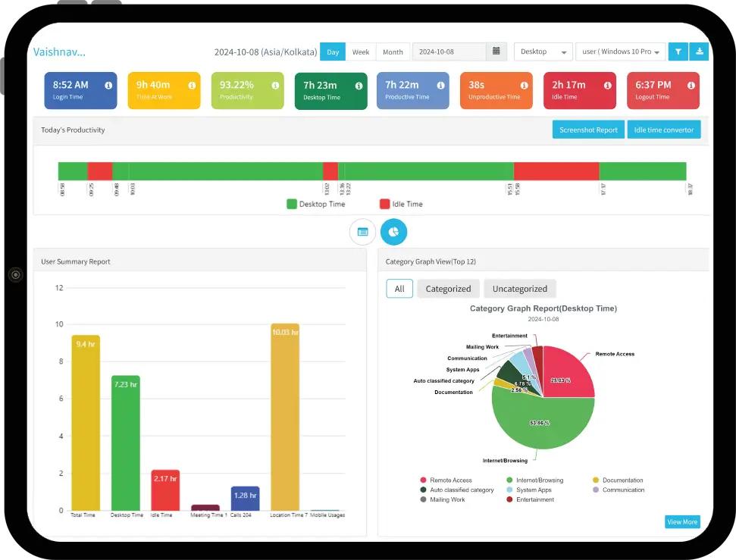Click the filter funnel icon
Viewport: 736px width, 560px height.
[678, 51]
